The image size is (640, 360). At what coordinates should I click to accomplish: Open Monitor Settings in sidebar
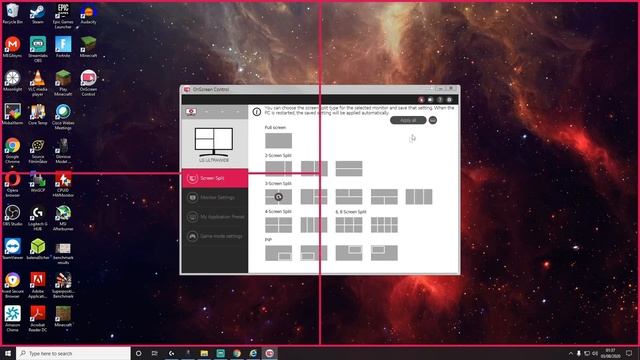coord(215,198)
